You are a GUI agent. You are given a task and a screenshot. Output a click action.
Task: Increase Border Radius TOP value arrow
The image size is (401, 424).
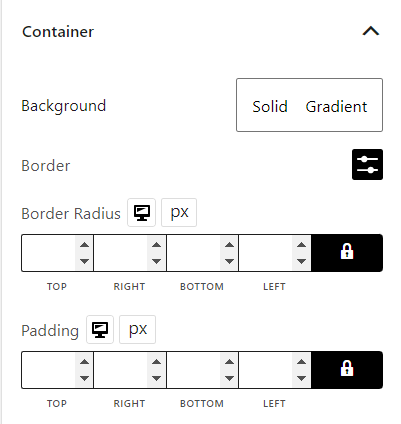coord(84,245)
